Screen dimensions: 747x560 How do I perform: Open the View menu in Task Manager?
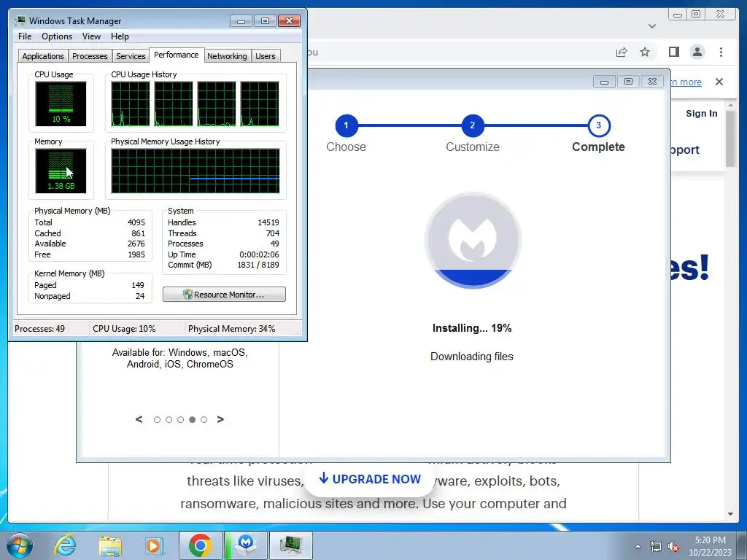click(x=91, y=36)
